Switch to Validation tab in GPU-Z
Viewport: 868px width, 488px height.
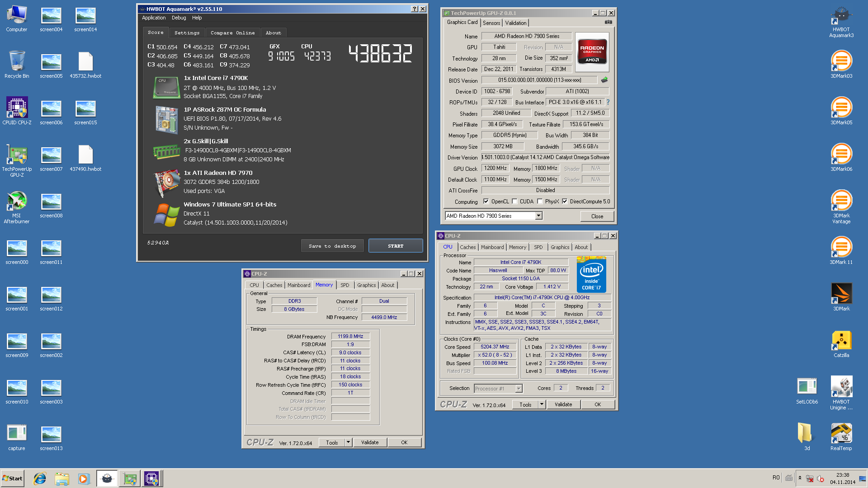coord(516,23)
